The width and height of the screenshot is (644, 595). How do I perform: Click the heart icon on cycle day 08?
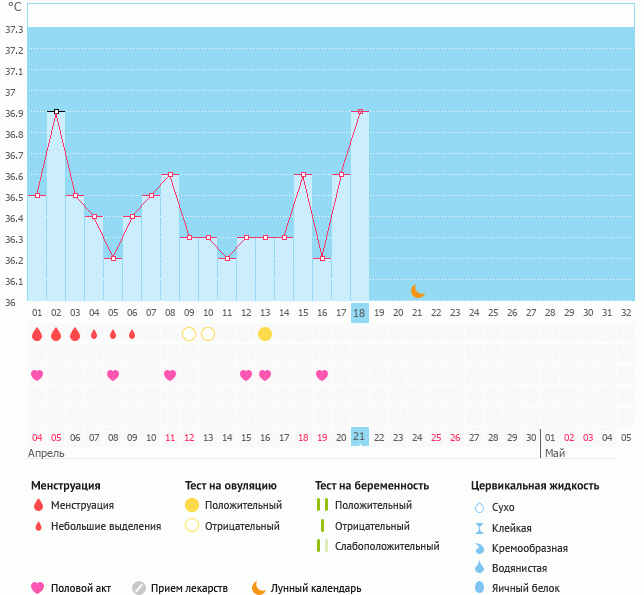(170, 375)
